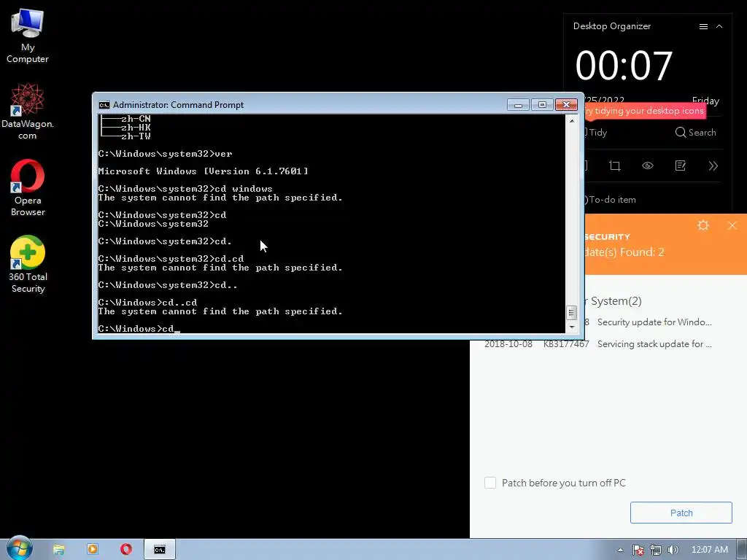Expand more tools double-chevron
This screenshot has height=560, width=747.
(713, 166)
